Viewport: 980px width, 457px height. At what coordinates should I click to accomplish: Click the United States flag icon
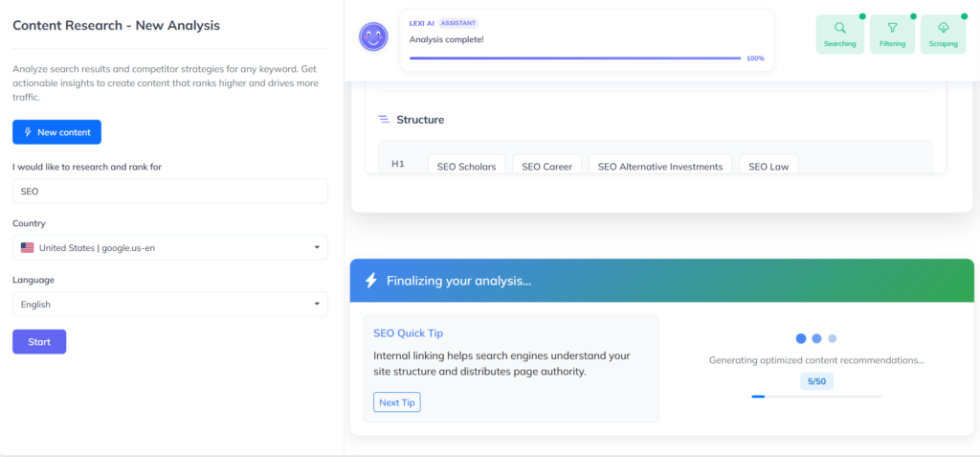[x=28, y=247]
